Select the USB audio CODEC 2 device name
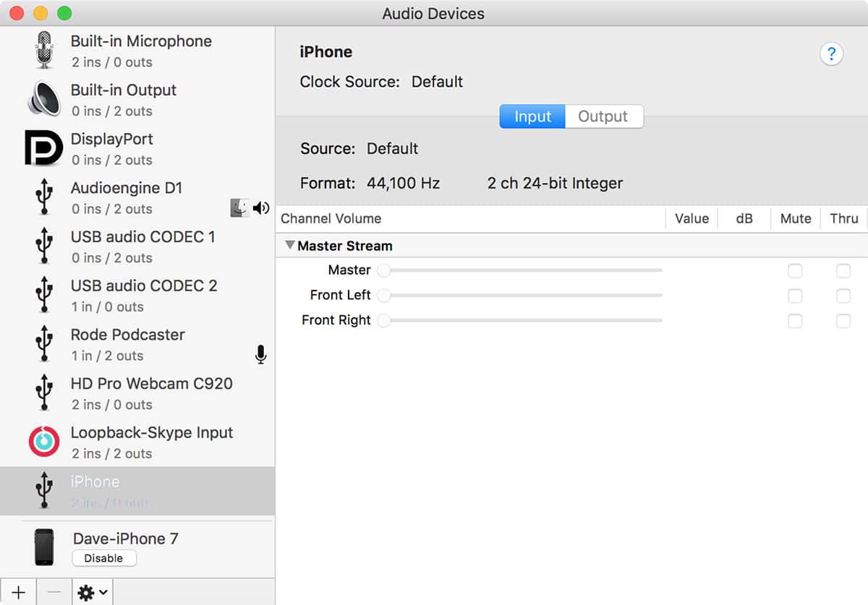This screenshot has height=605, width=868. [x=144, y=286]
